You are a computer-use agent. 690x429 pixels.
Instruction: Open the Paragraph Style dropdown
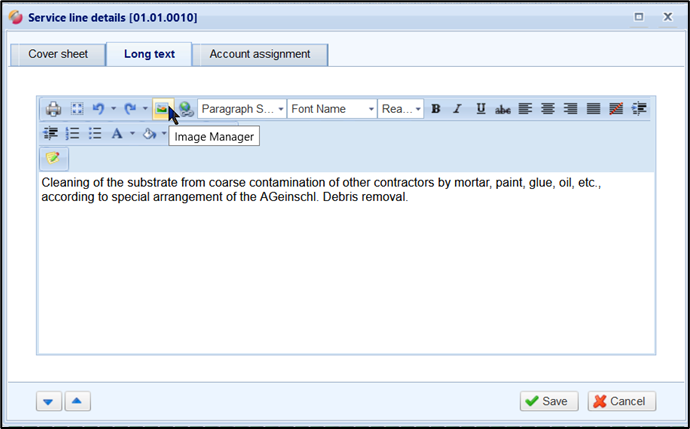pyautogui.click(x=242, y=109)
